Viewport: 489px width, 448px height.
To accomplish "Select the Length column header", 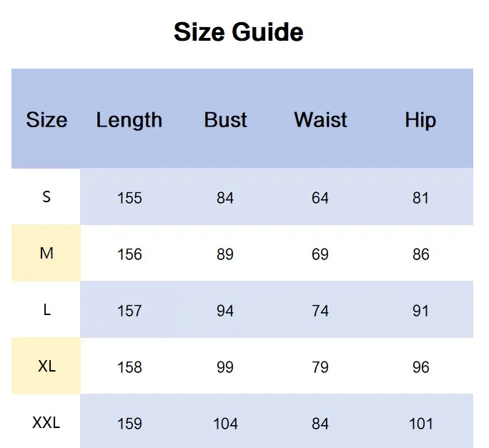I will (x=129, y=120).
